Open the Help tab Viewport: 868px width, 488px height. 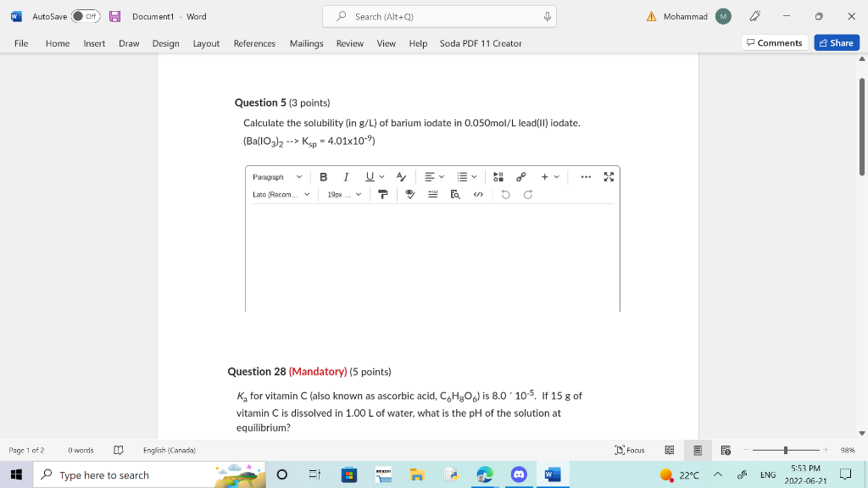[x=418, y=43]
